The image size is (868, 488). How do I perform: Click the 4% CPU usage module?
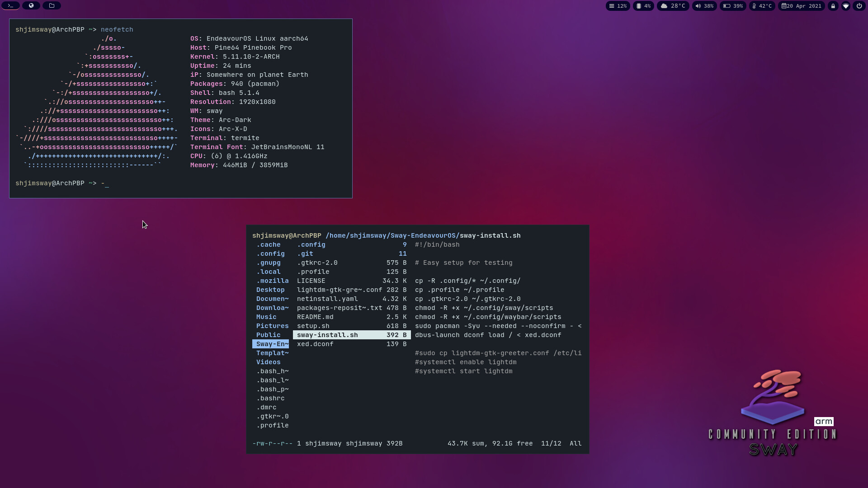tap(643, 6)
